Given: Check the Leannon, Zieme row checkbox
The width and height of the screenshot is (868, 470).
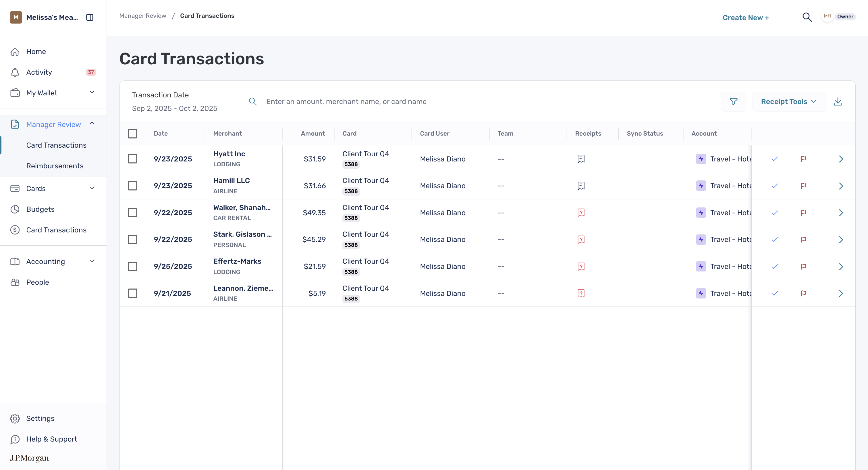Looking at the screenshot, I should tap(132, 293).
